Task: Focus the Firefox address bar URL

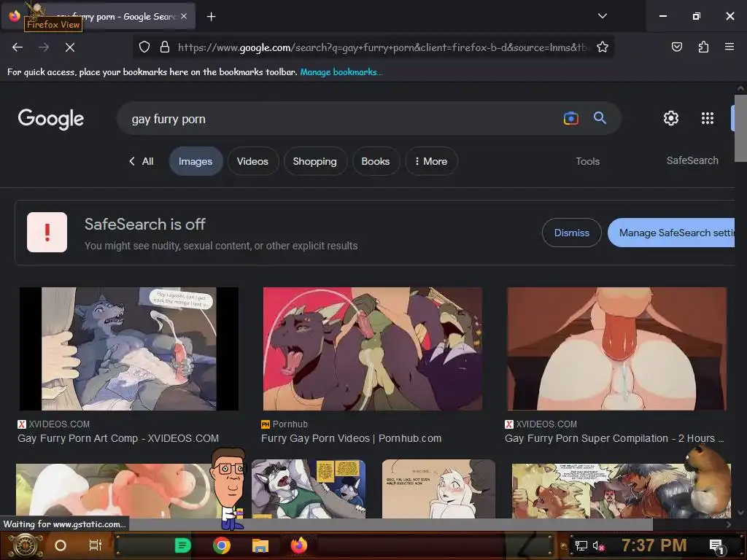Action: point(384,47)
